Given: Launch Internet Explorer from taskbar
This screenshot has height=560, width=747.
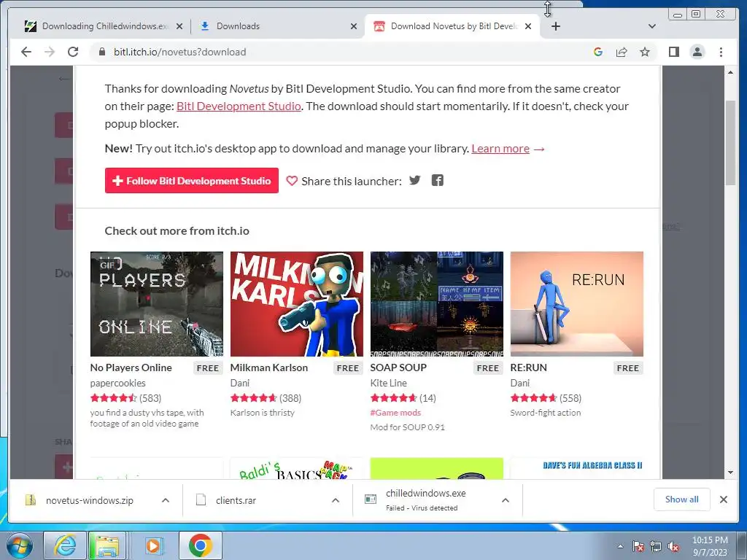Looking at the screenshot, I should tap(65, 545).
